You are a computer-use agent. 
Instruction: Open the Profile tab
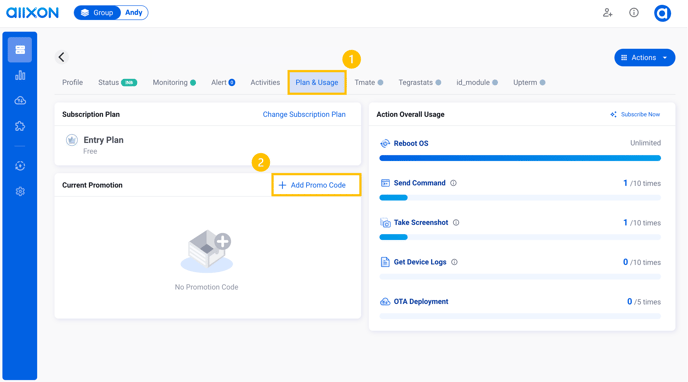pyautogui.click(x=72, y=82)
